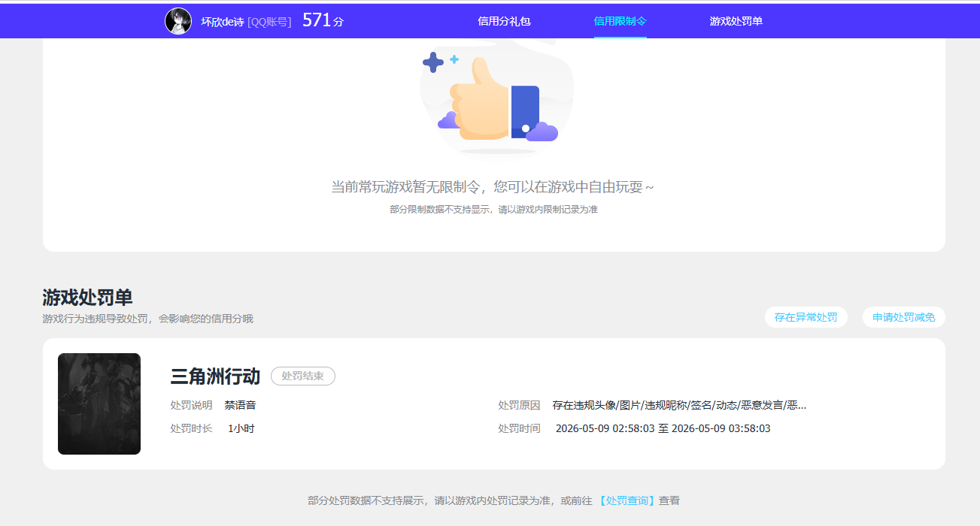Click the 处罚结束 status badge
980x526 pixels.
(303, 376)
